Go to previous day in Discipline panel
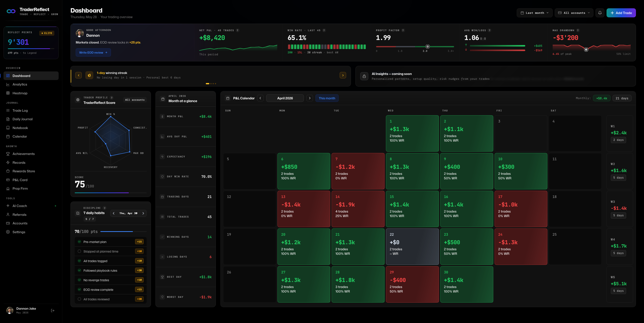The width and height of the screenshot is (644, 323). [114, 213]
